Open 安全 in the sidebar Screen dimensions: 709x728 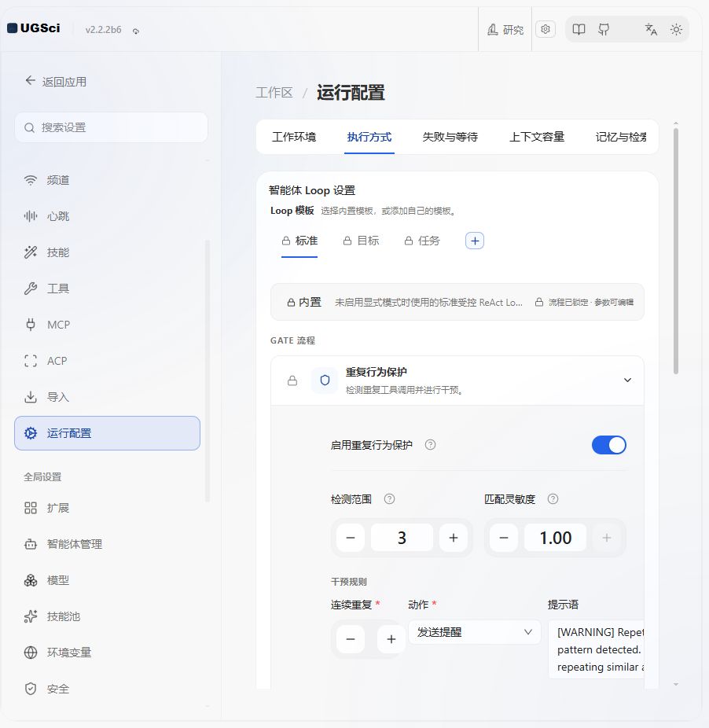108,689
